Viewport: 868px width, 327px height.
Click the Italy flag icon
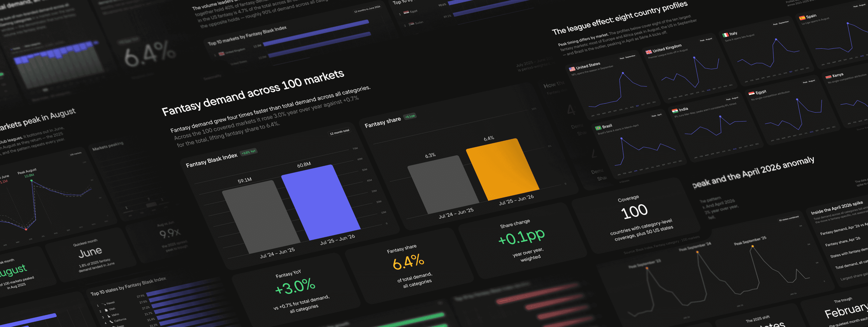tap(726, 35)
